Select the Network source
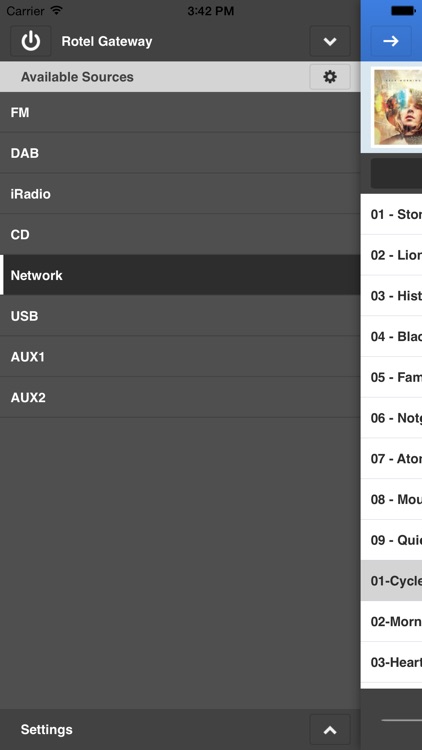Screen dimensions: 422x750 [x=180, y=275]
